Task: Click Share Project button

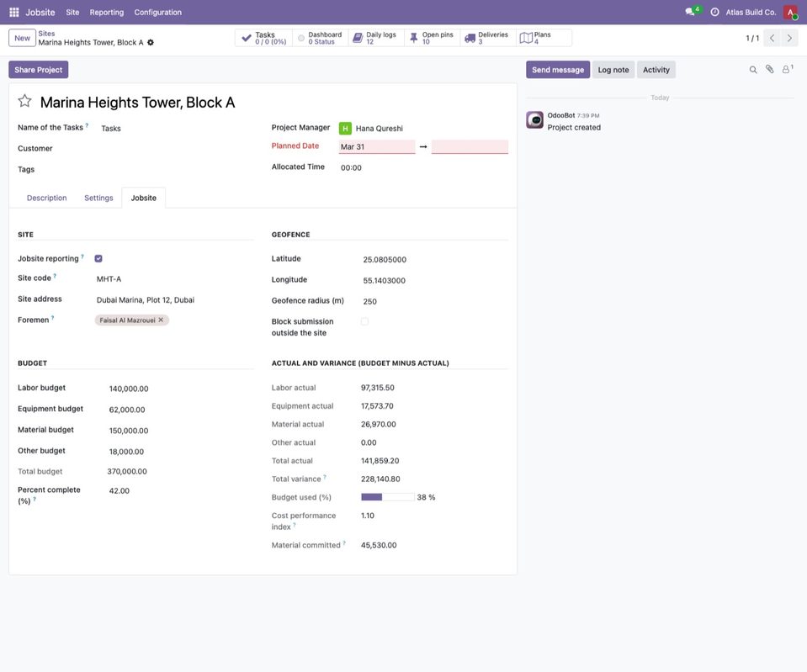Action: 39,70
